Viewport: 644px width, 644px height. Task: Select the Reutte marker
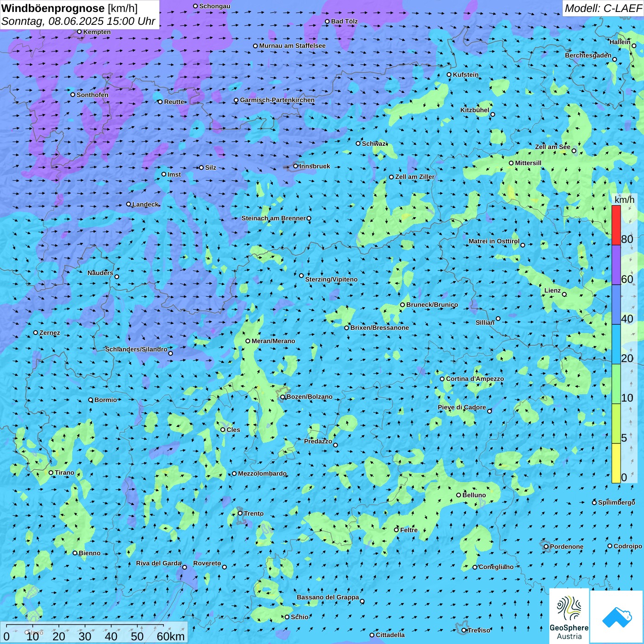pyautogui.click(x=160, y=102)
